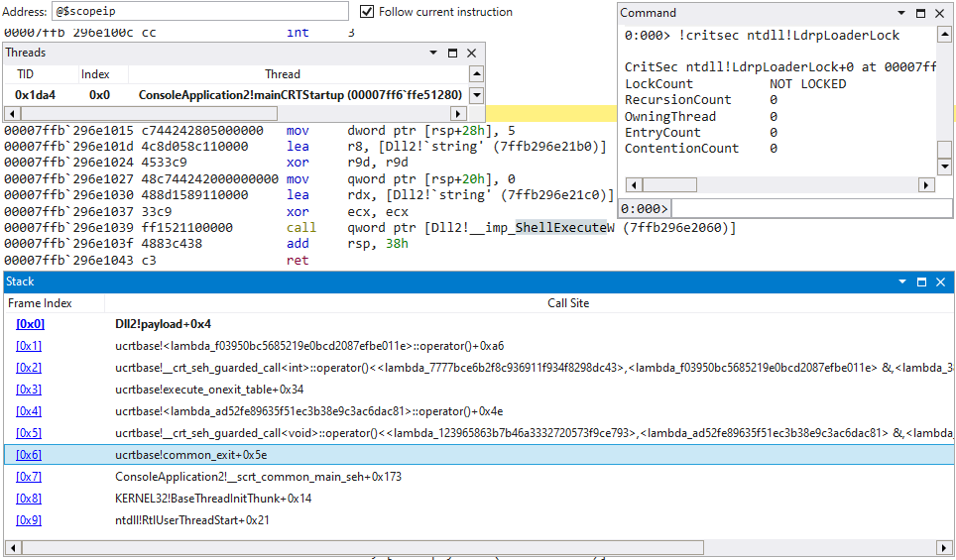Image resolution: width=956 pixels, height=560 pixels.
Task: Click the call ShellExecuteW disassembly line
Action: [370, 228]
